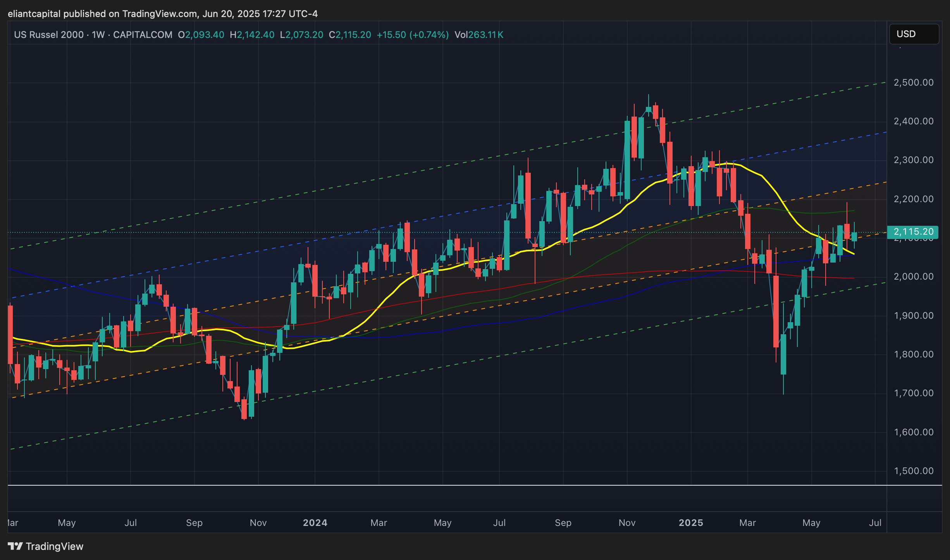Click the change value +15.50 (+0.74%)
Screen dimensions: 950x560
pyautogui.click(x=412, y=35)
